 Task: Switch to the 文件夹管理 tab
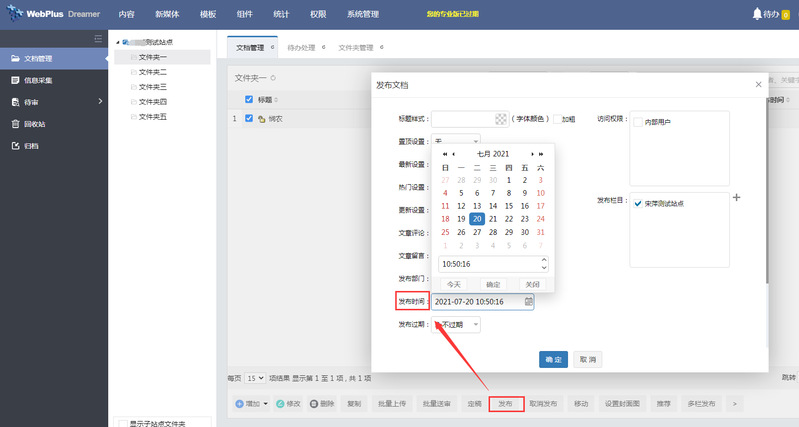tap(356, 48)
